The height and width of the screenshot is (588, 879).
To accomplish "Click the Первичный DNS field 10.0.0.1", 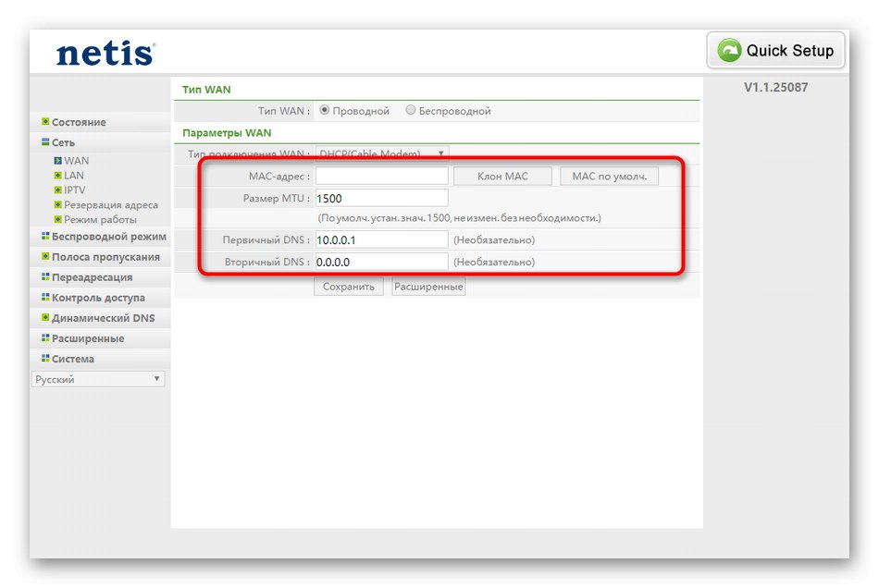I will 382,239.
